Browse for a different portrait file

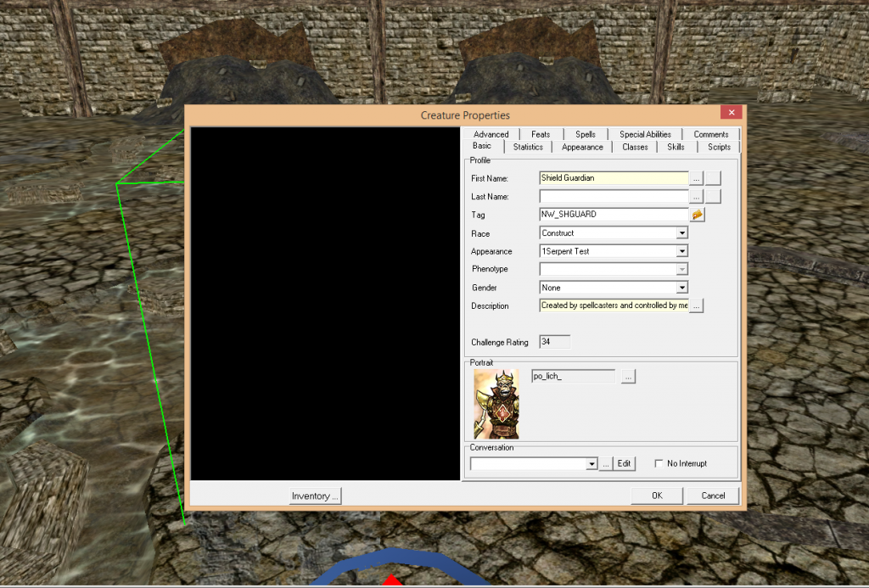click(628, 376)
